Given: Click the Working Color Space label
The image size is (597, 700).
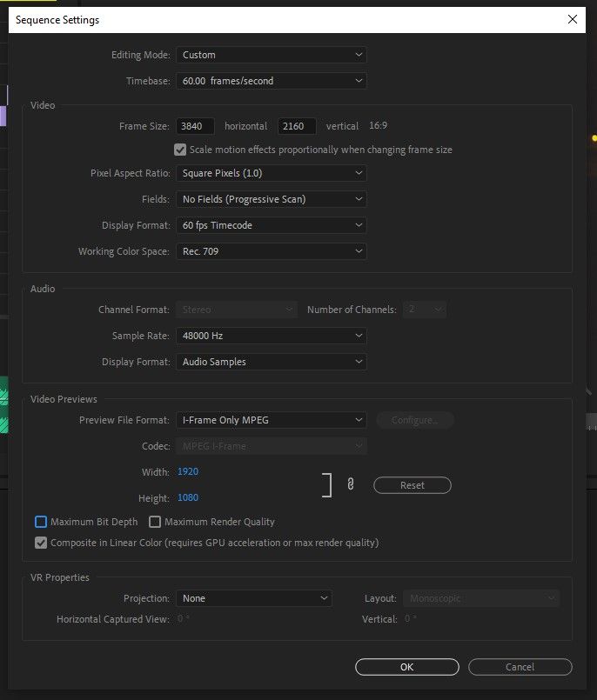Looking at the screenshot, I should click(x=124, y=251).
